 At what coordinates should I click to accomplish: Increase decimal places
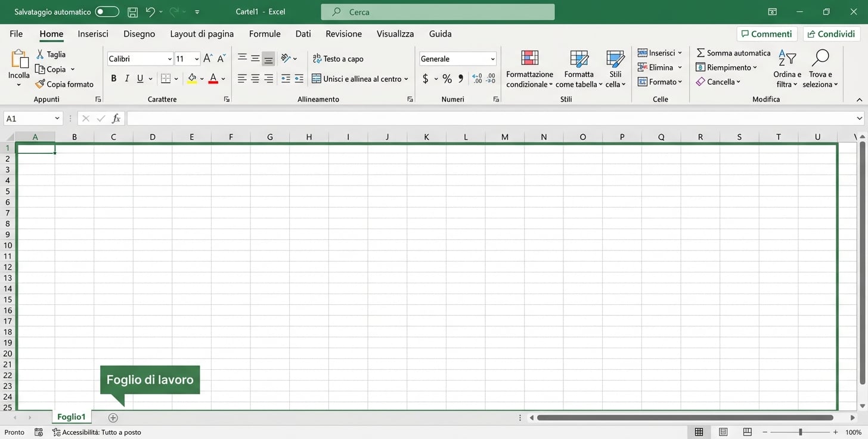tap(477, 79)
